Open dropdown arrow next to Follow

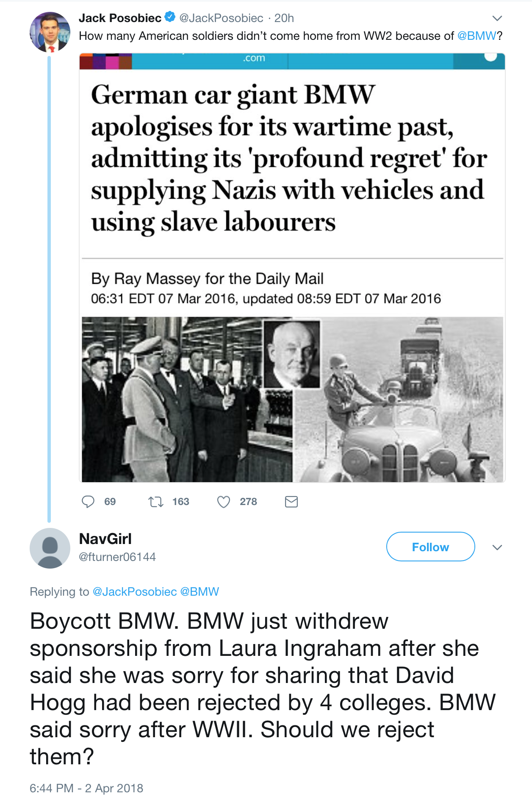(x=497, y=547)
